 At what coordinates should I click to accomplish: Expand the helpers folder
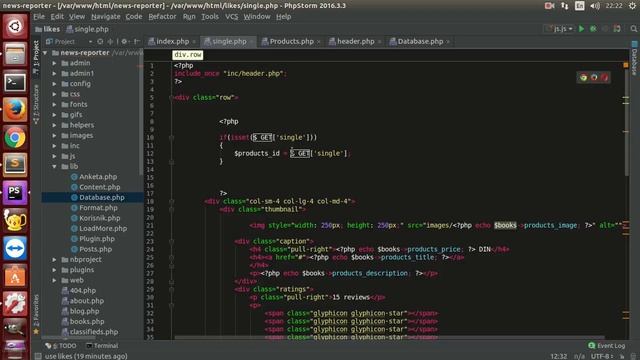(x=54, y=125)
